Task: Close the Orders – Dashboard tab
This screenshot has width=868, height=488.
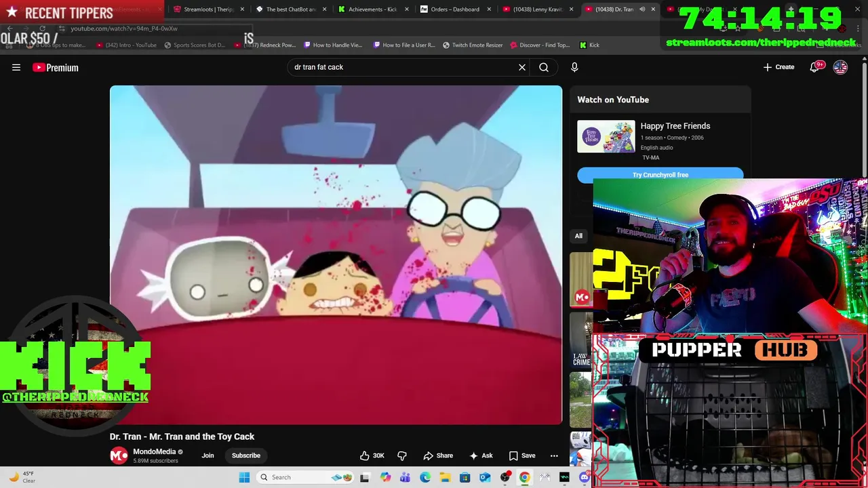Action: pyautogui.click(x=489, y=9)
